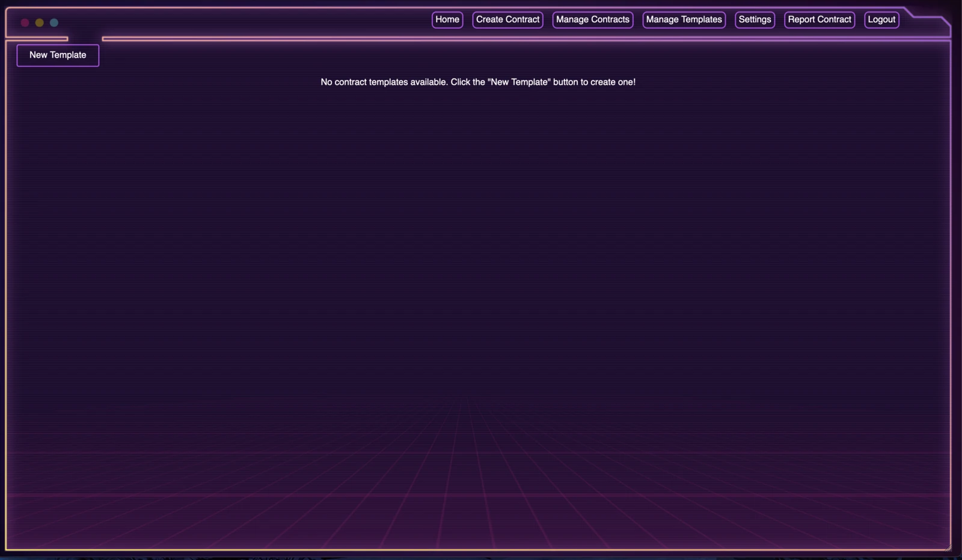962x560 pixels.
Task: Click empty title bar left of Home
Action: [x=240, y=22]
